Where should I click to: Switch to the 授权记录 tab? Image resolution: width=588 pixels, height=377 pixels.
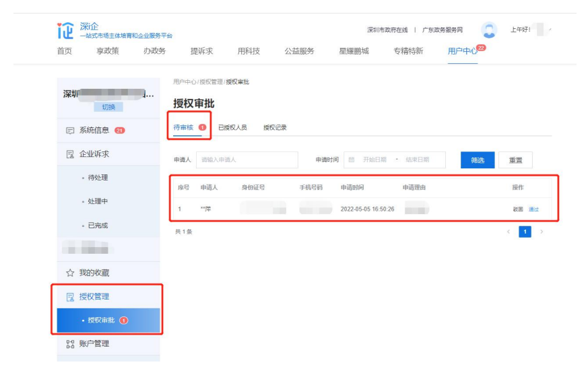(x=275, y=127)
